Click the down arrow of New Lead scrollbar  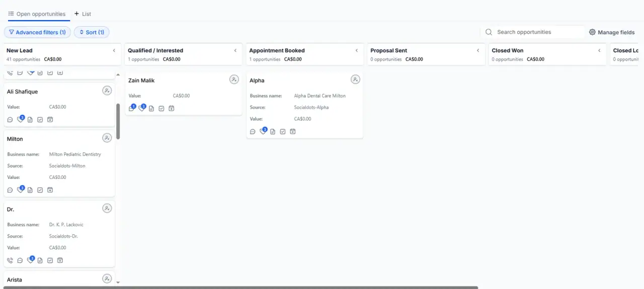[x=118, y=282]
